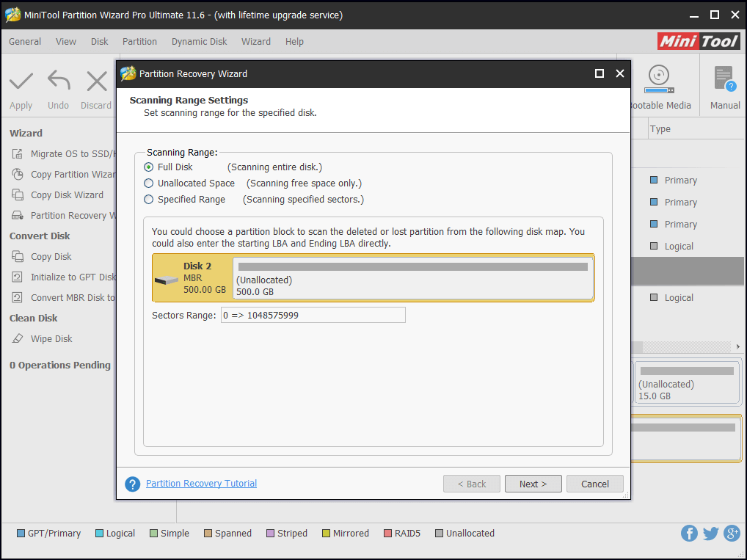
Task: Select Specified Range scanning option
Action: click(149, 199)
